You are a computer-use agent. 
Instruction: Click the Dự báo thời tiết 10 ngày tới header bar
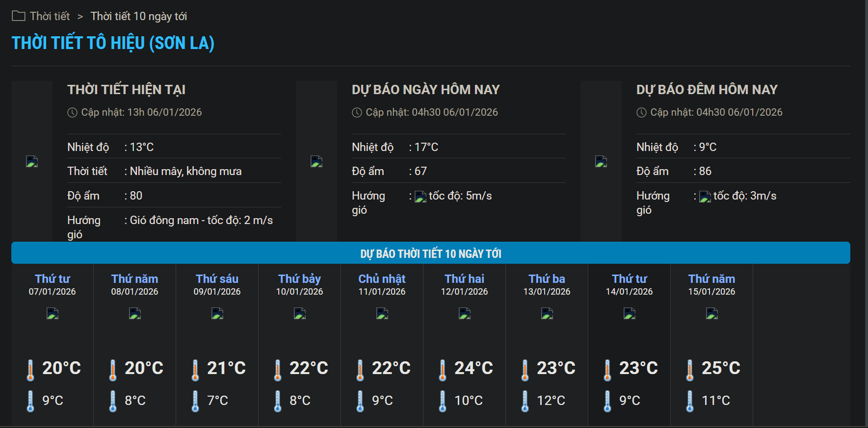pos(430,253)
